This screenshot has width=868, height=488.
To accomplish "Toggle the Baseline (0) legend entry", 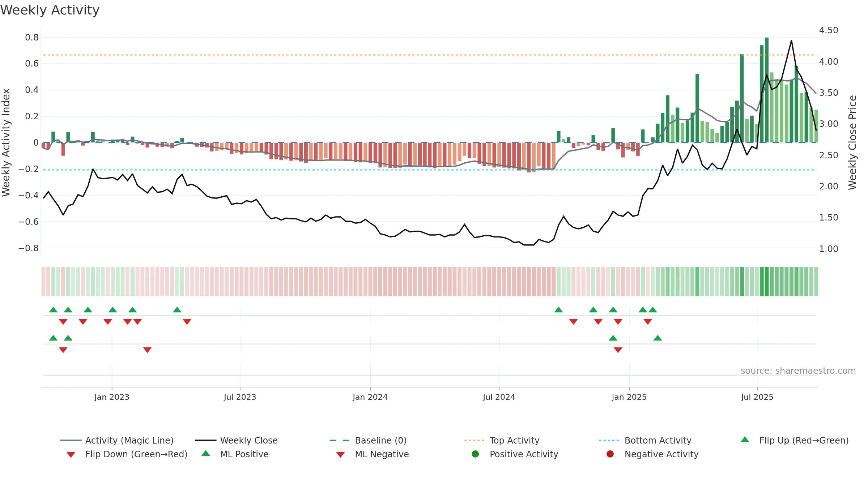I will click(368, 440).
